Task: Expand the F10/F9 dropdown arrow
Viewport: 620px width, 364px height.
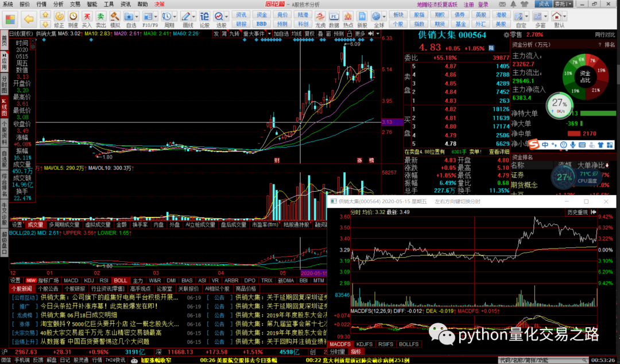Action: [x=156, y=17]
